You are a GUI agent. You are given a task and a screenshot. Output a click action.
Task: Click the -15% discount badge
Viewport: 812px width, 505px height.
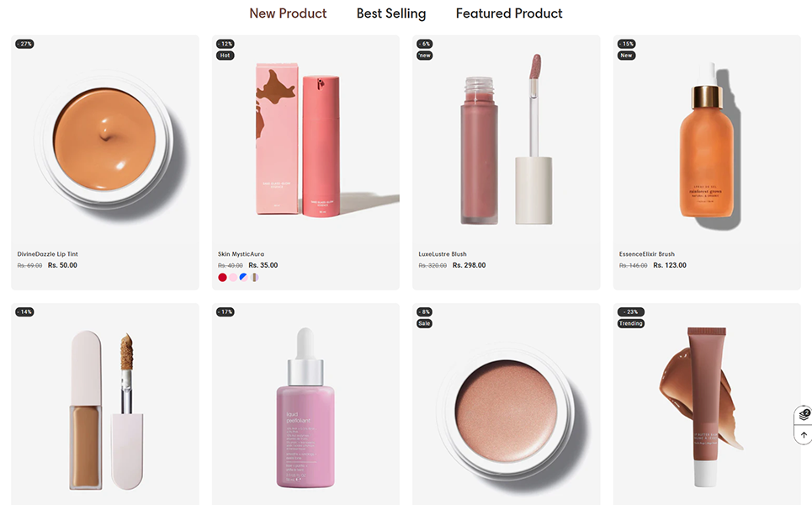(627, 44)
